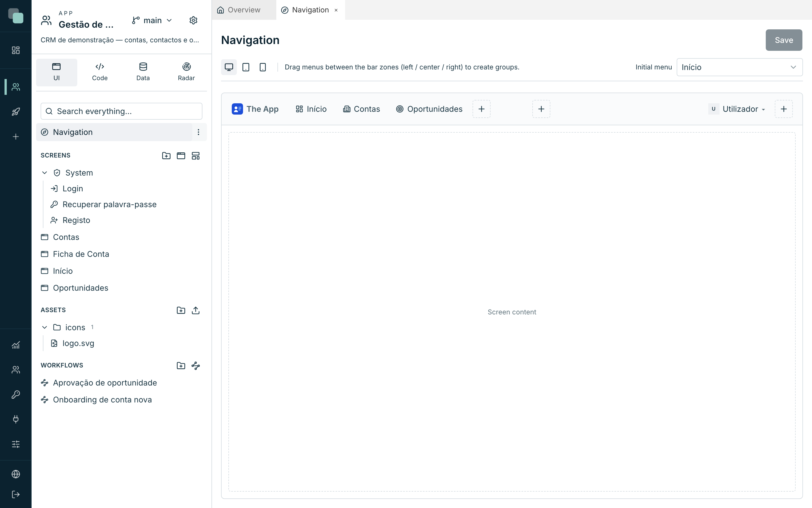Open the key icon in left rail

click(16, 395)
